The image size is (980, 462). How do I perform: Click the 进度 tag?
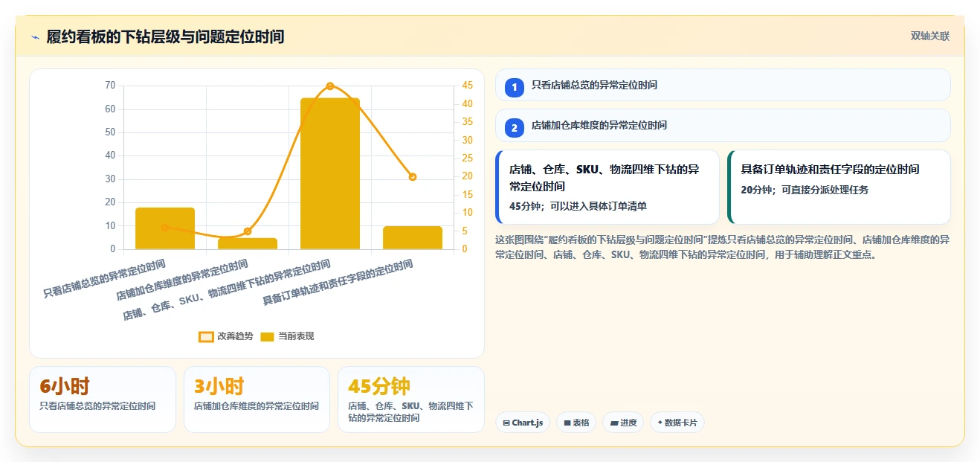[x=623, y=423]
